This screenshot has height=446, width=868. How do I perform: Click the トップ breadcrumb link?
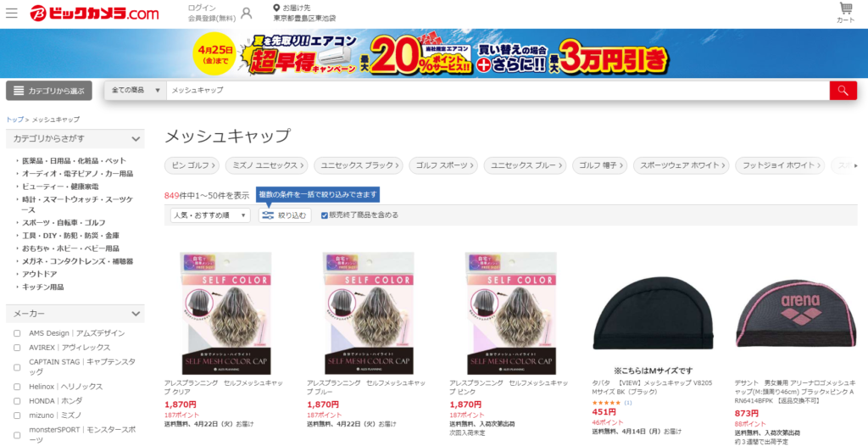(15, 120)
